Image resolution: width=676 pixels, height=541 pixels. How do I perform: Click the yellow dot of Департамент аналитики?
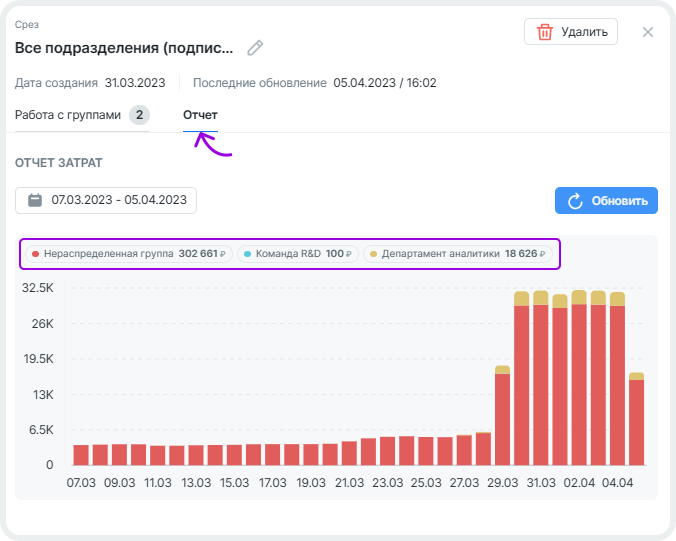click(374, 254)
